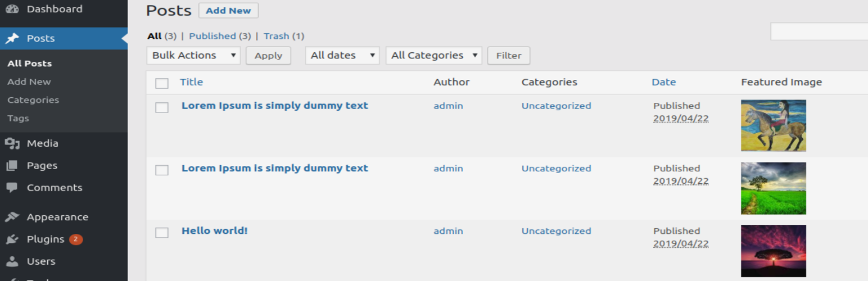This screenshot has width=868, height=281.
Task: Expand the All dates dropdown
Action: coord(342,56)
